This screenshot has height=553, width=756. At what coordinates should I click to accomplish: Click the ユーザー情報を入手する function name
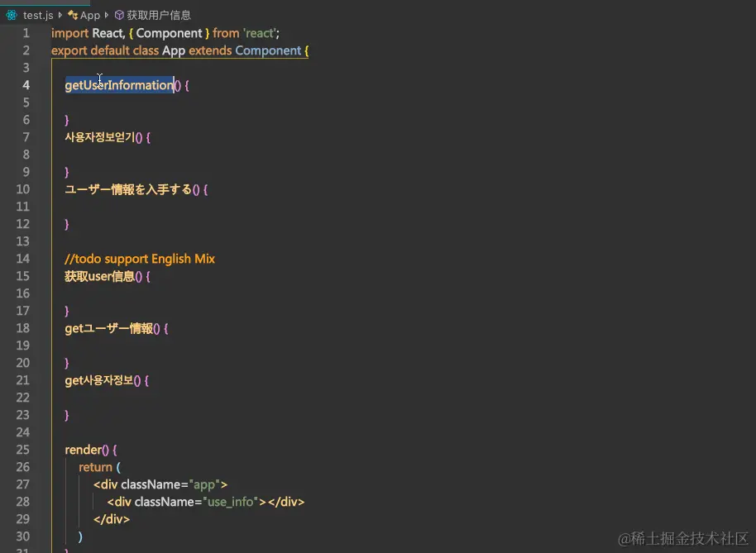[127, 189]
